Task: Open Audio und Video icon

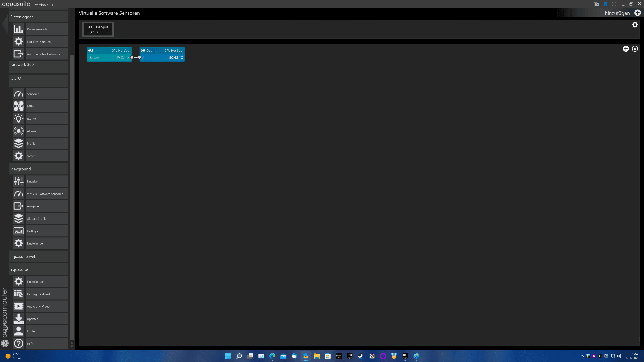Action: [x=18, y=306]
